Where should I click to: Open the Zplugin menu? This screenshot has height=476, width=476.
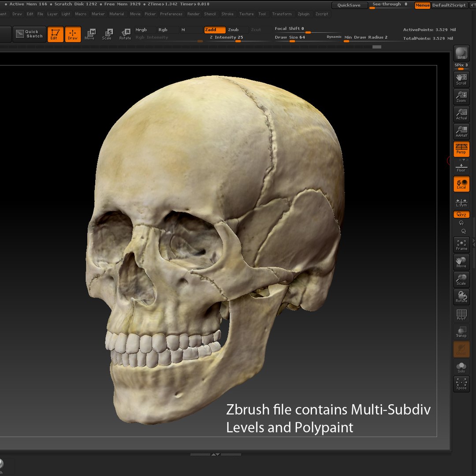(x=303, y=14)
